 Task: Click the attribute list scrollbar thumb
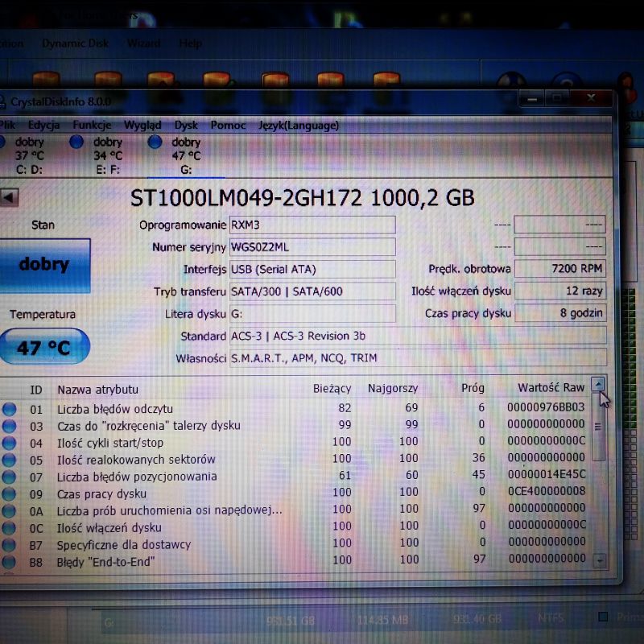pos(598,426)
